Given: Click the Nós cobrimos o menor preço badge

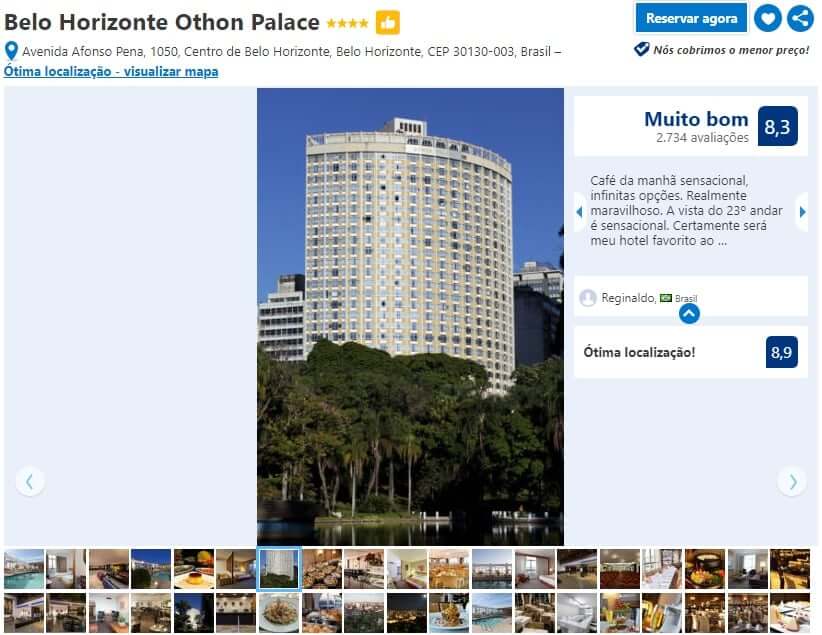Looking at the screenshot, I should tap(722, 50).
